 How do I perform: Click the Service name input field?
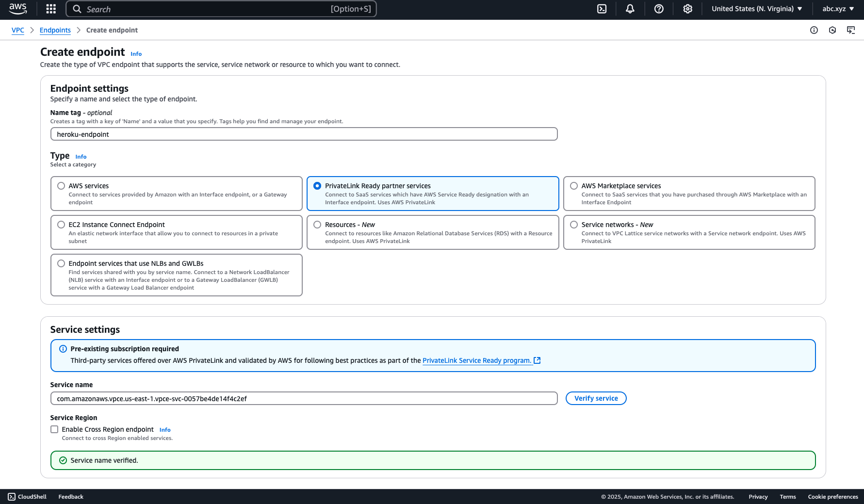click(304, 399)
